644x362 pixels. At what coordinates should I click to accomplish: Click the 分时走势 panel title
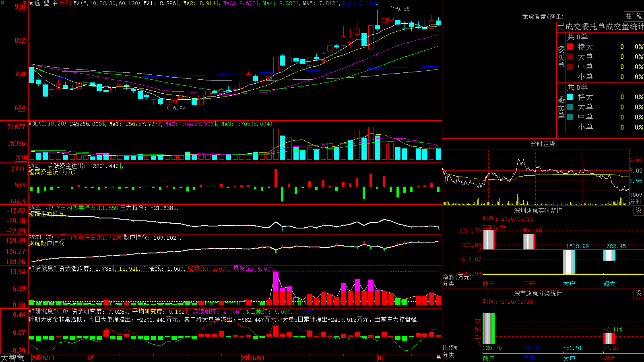click(543, 144)
